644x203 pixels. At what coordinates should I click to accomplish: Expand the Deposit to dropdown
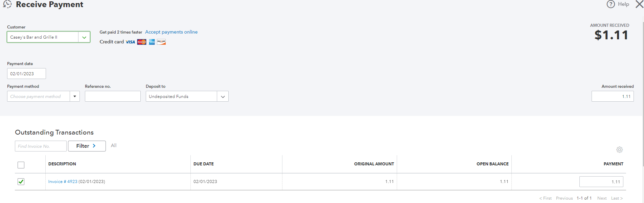click(223, 97)
